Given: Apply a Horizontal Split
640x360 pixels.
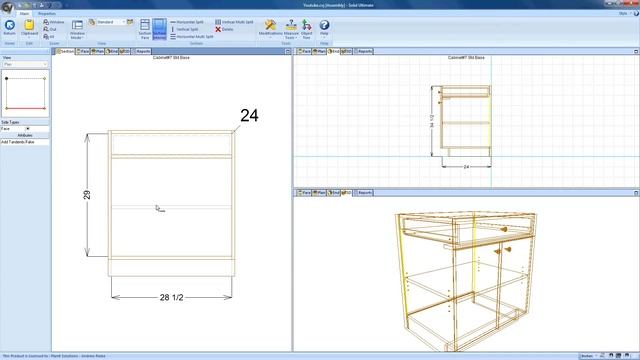Looking at the screenshot, I should coord(187,22).
